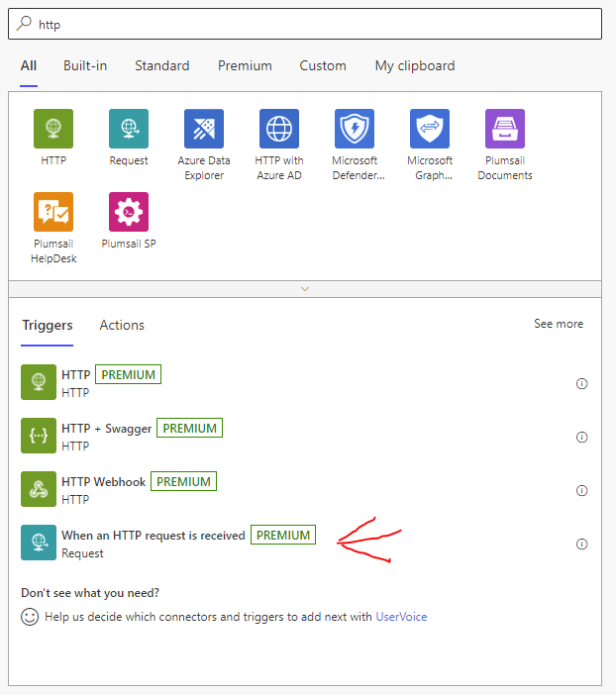Click PREMIUM badge beside HTTP request received
The image size is (616, 695).
coord(283,535)
